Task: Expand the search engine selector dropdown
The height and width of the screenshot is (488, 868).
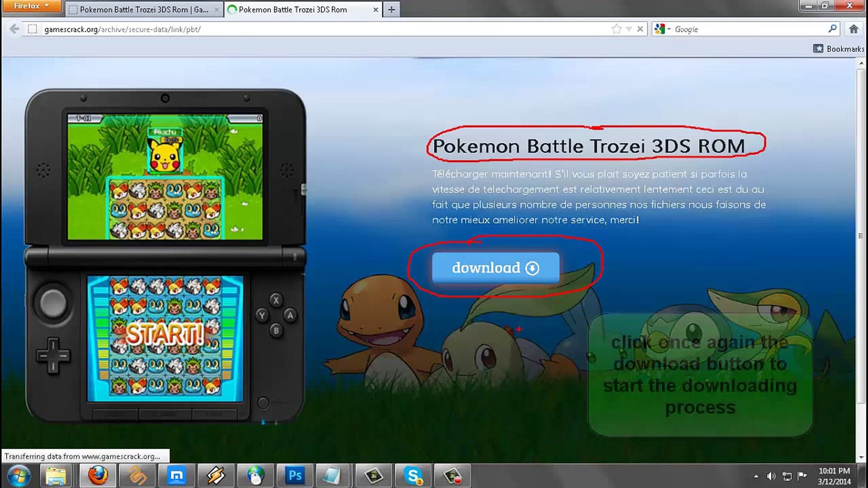Action: pyautogui.click(x=663, y=29)
